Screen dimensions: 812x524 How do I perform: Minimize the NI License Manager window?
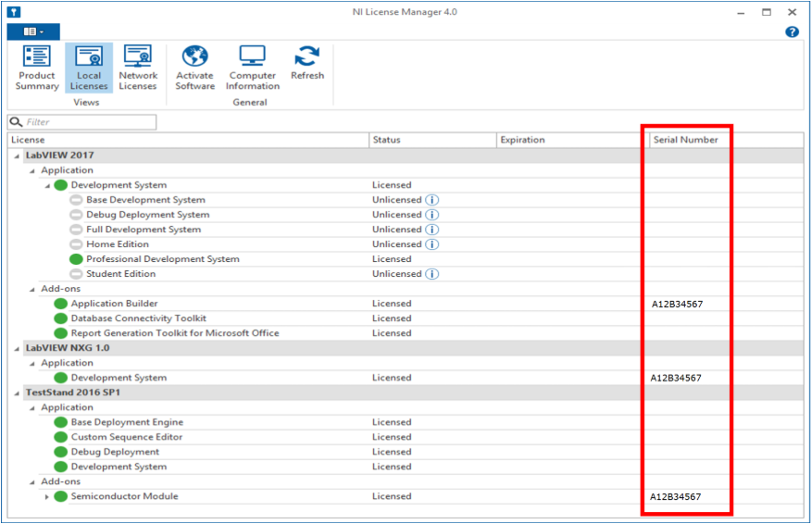pos(741,12)
